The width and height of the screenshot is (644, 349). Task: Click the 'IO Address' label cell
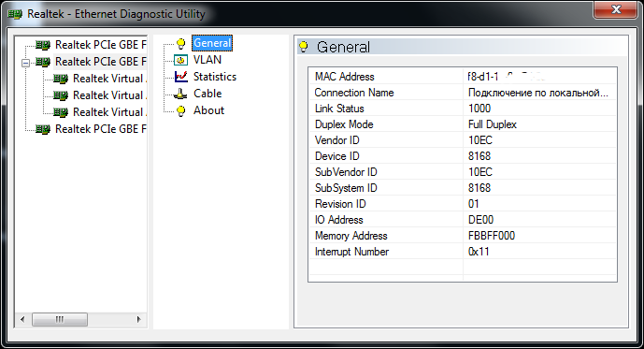(386, 220)
